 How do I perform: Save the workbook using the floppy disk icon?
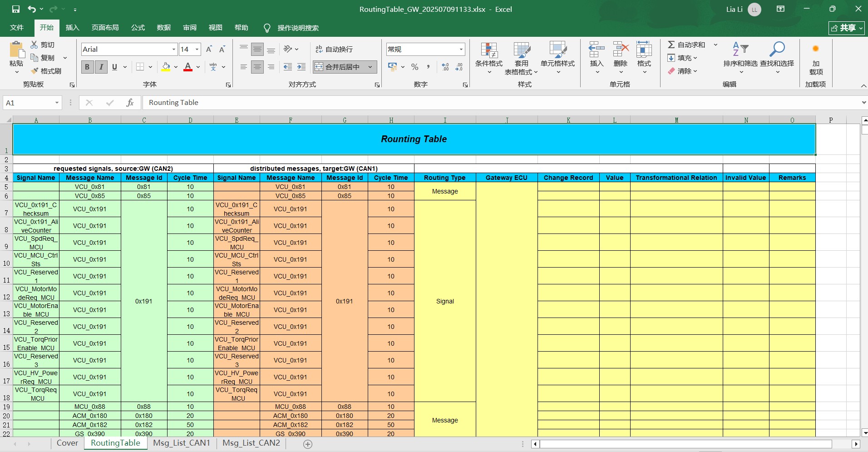click(x=16, y=9)
